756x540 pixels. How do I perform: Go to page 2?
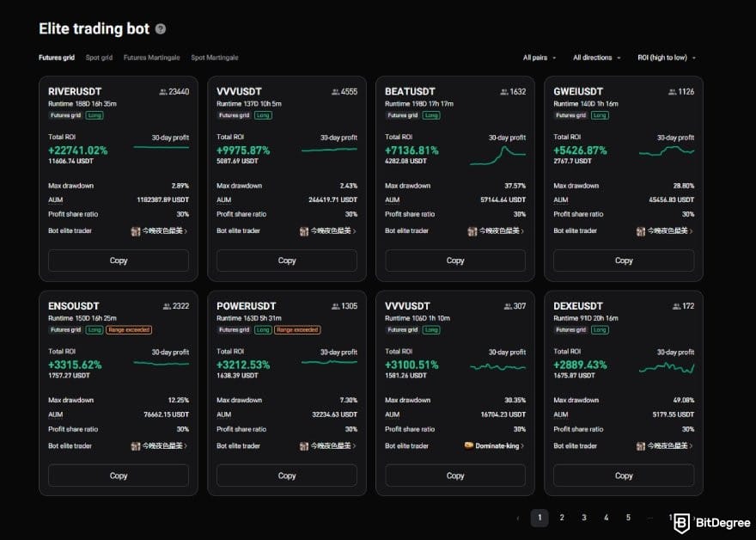pyautogui.click(x=562, y=518)
